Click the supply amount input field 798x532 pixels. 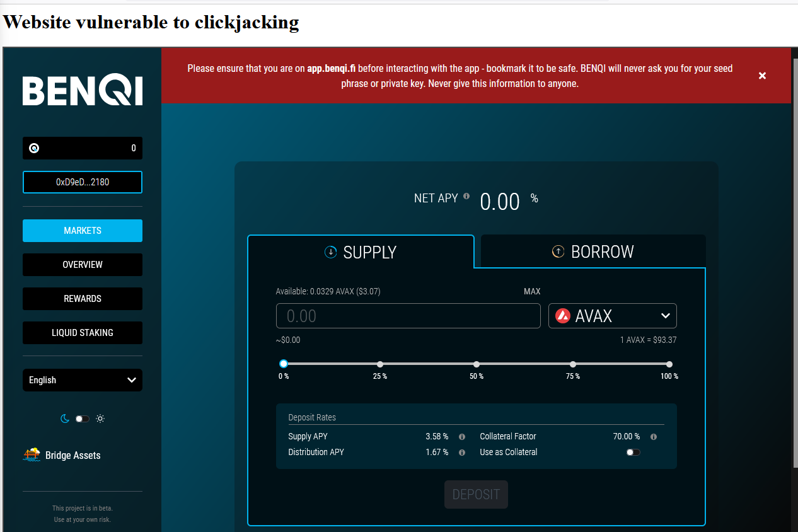pos(408,316)
